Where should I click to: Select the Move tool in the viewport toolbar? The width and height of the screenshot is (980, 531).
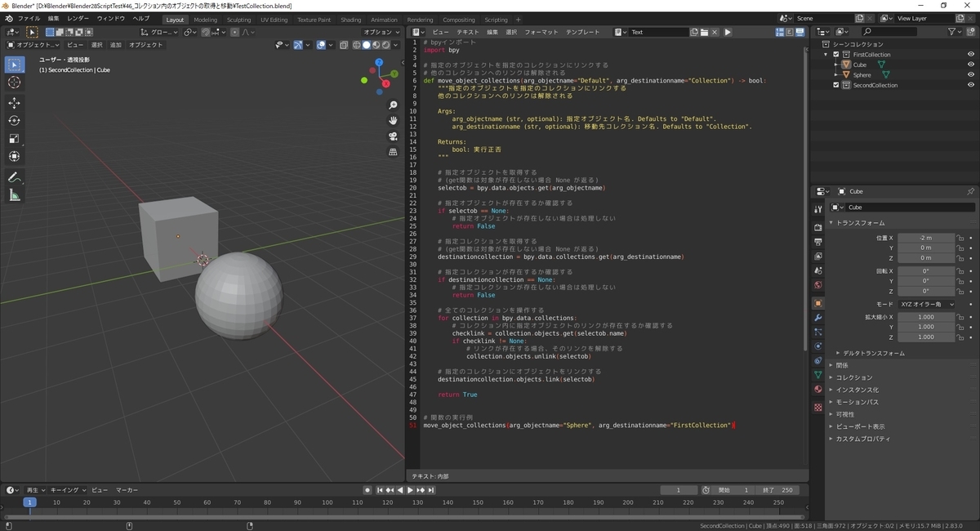(15, 102)
